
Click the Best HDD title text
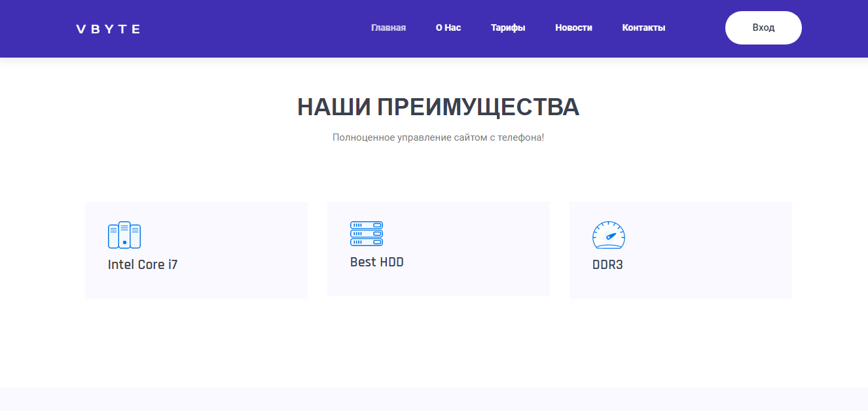[x=377, y=262]
